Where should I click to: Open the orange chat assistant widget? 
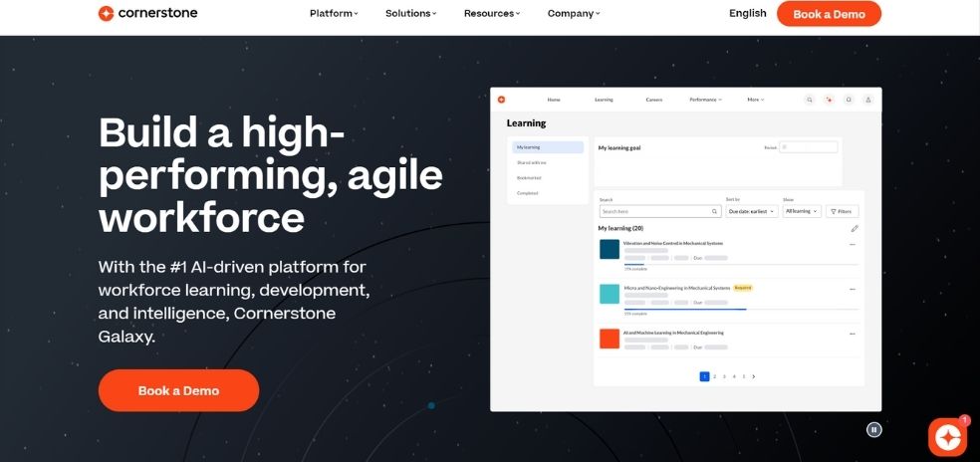(947, 436)
